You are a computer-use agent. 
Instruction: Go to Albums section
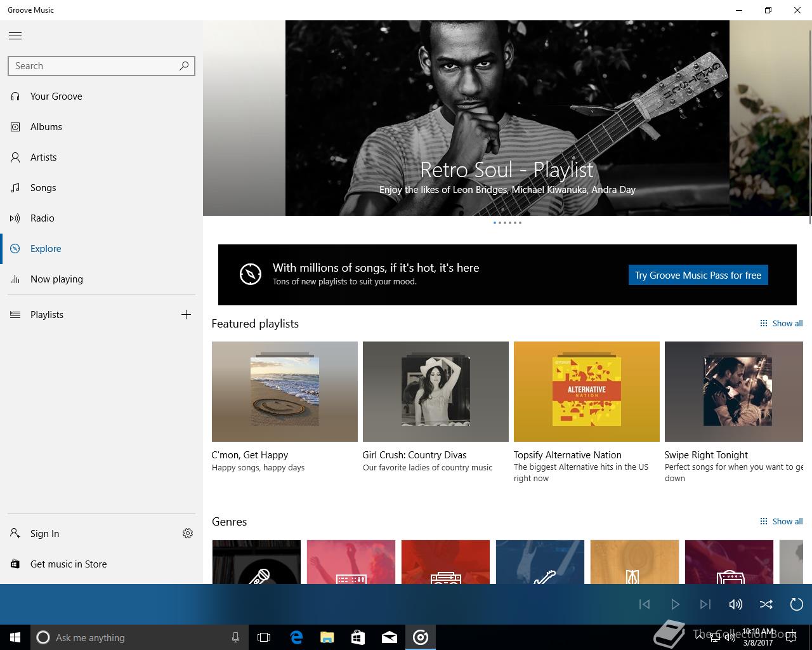[x=101, y=127]
